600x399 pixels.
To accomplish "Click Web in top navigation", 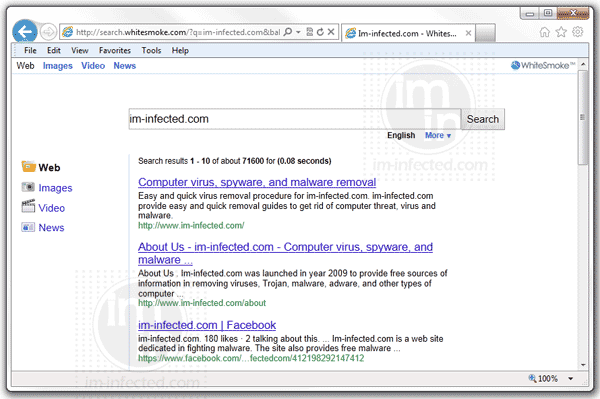I will [25, 66].
